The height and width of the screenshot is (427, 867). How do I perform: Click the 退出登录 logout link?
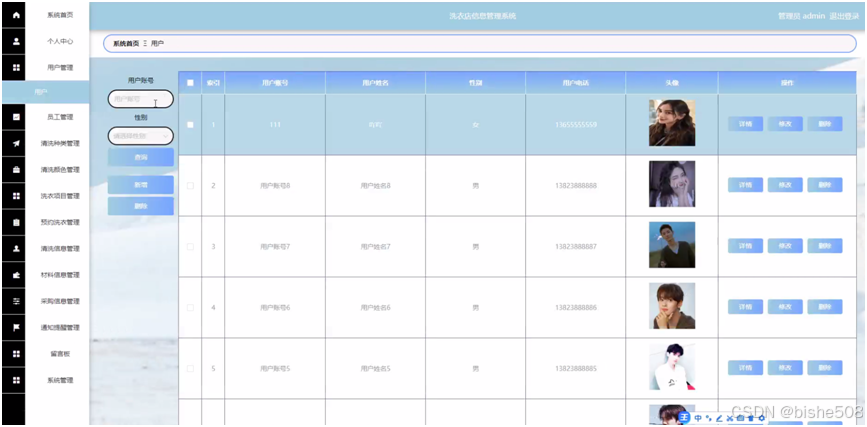(x=844, y=16)
